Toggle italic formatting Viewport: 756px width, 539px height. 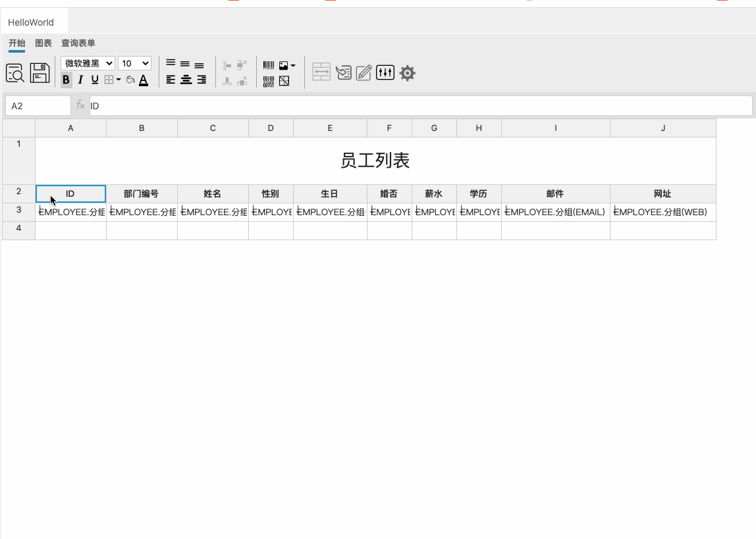[x=80, y=80]
